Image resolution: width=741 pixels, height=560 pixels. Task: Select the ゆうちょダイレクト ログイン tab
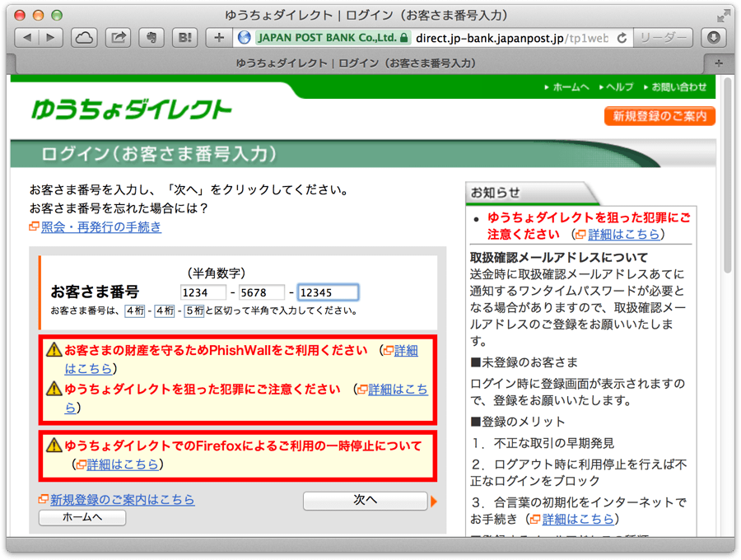click(x=356, y=63)
